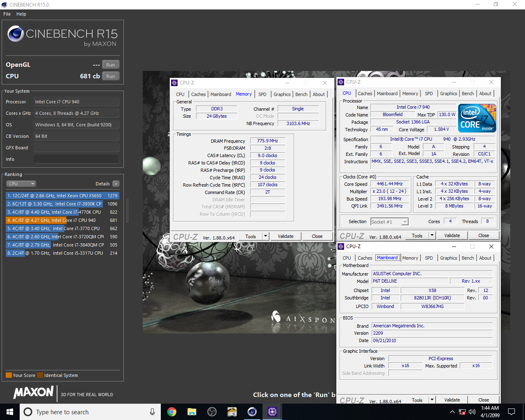Open Tools dropdown arrow in Mainboard window

click(432, 400)
